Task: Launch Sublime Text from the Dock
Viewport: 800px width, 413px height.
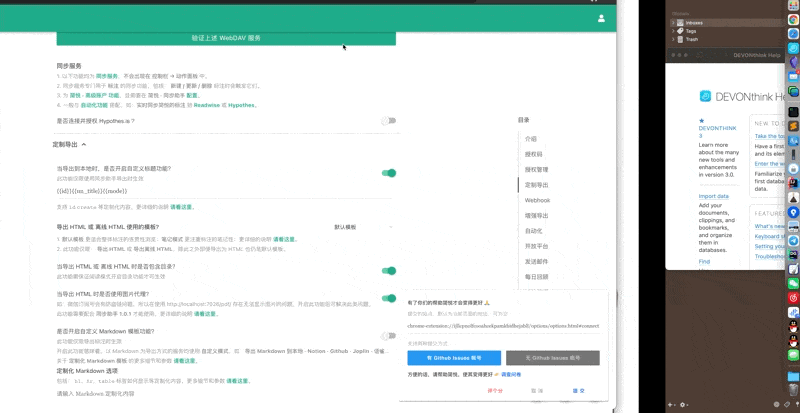Action: click(793, 126)
